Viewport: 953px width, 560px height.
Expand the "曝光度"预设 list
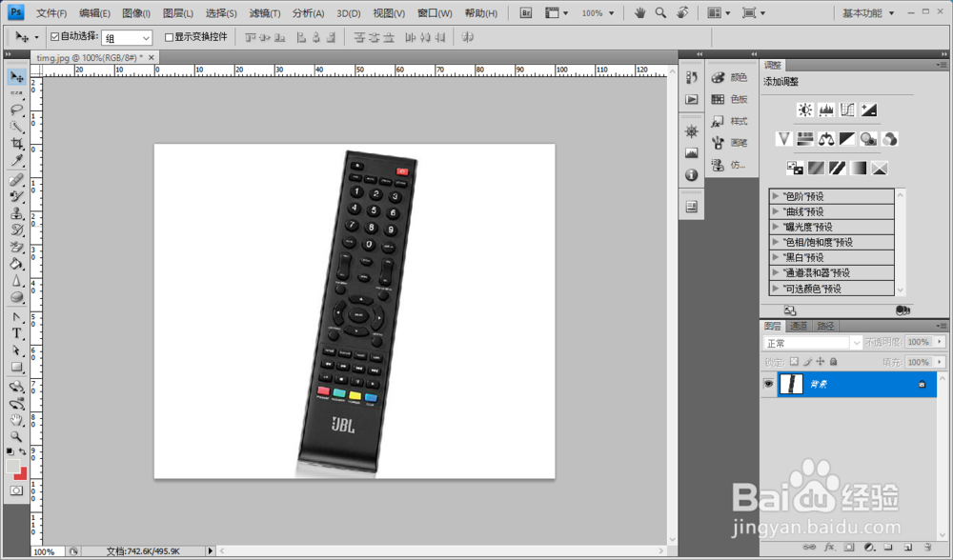[x=775, y=227]
